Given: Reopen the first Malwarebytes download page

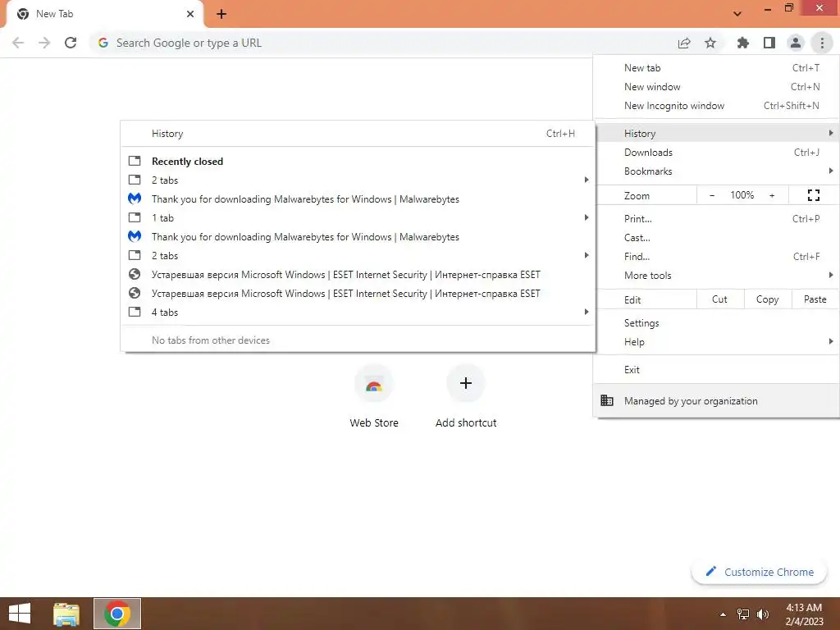Looking at the screenshot, I should (358, 199).
